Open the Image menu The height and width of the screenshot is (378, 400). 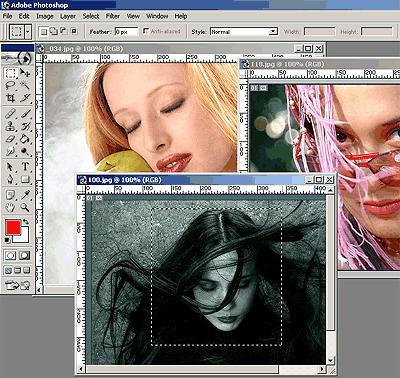click(x=45, y=16)
